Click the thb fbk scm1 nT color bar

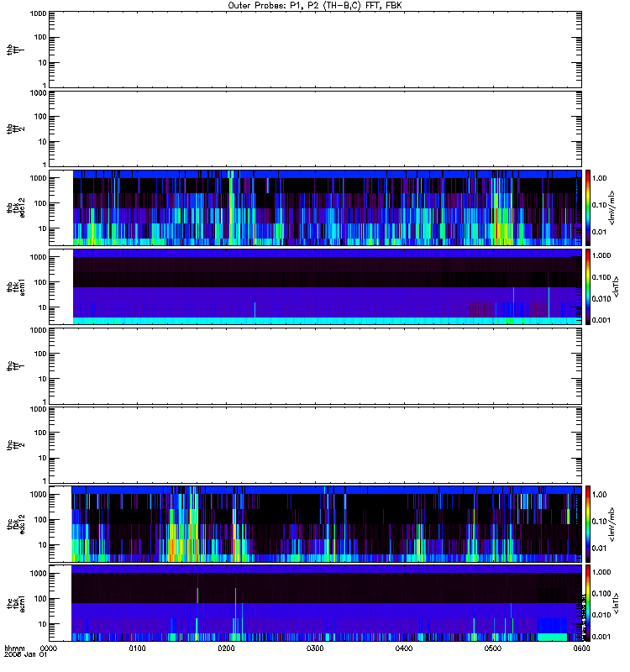coord(588,286)
